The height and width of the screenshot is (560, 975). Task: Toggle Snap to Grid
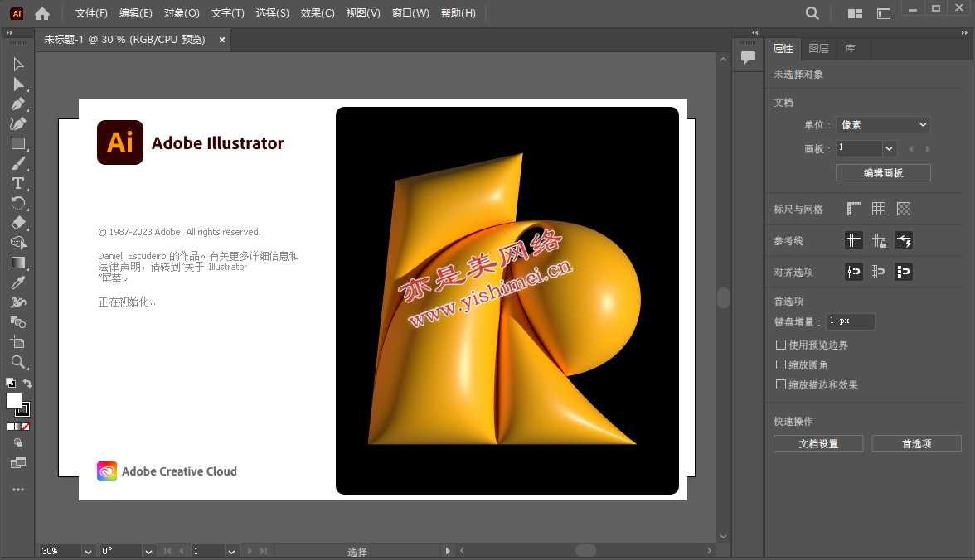point(879,272)
